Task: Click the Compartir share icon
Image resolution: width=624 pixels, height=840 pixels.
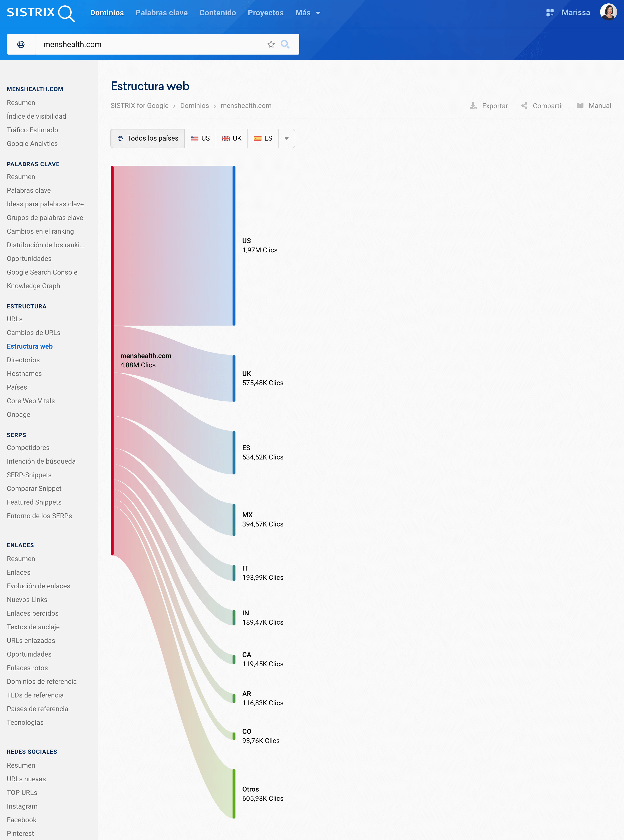Action: tap(524, 106)
